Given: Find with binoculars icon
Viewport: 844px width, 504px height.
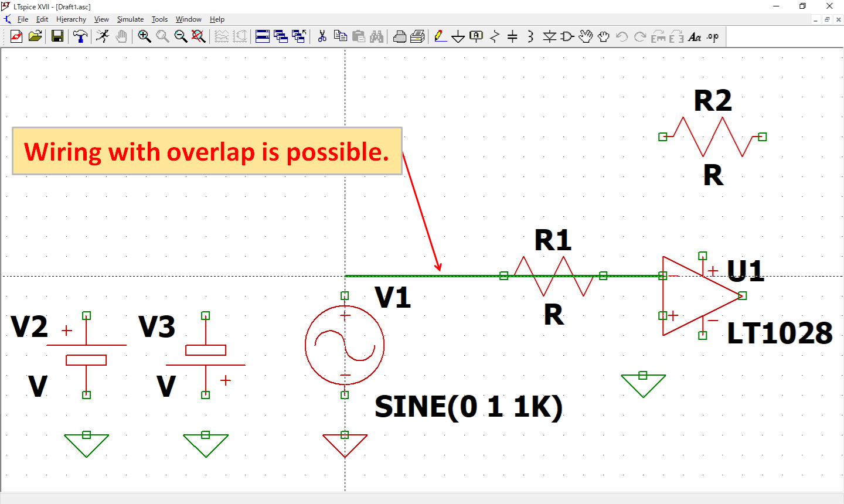Looking at the screenshot, I should point(377,36).
